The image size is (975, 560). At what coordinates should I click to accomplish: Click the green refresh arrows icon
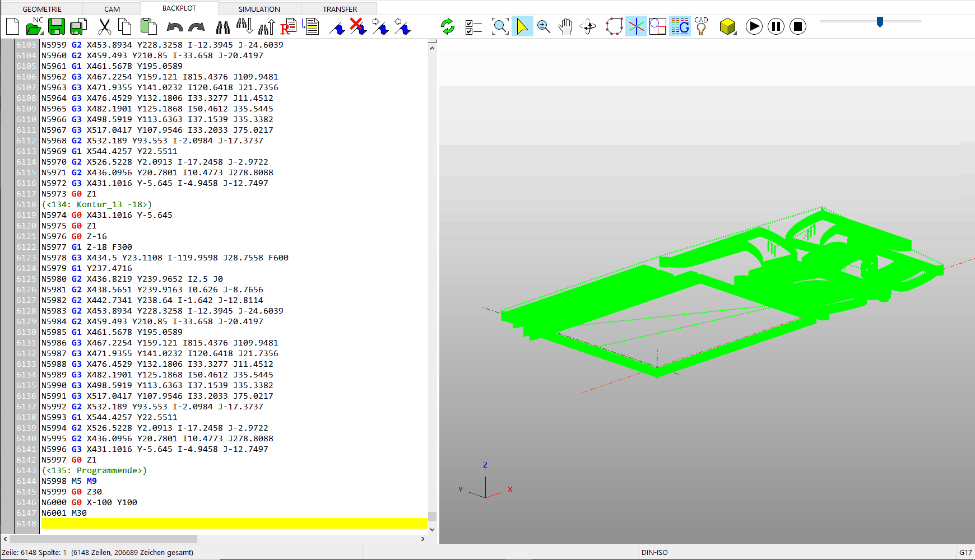point(447,26)
